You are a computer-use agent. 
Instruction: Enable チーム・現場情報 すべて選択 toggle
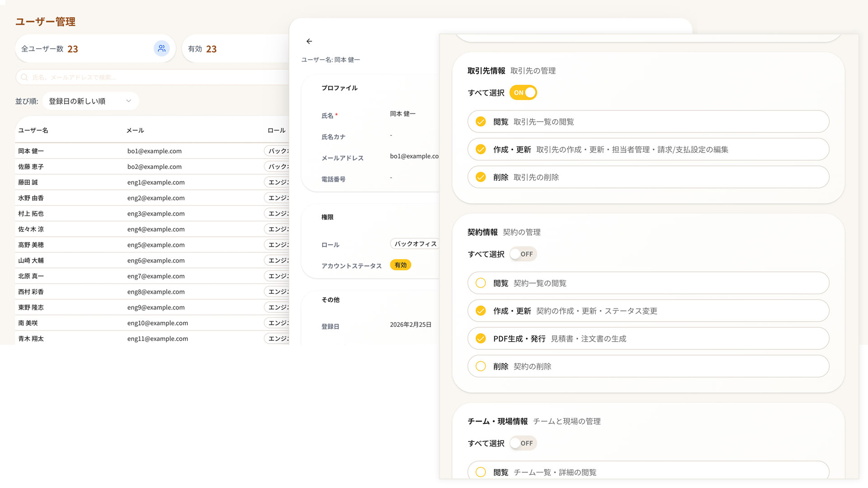coord(523,443)
